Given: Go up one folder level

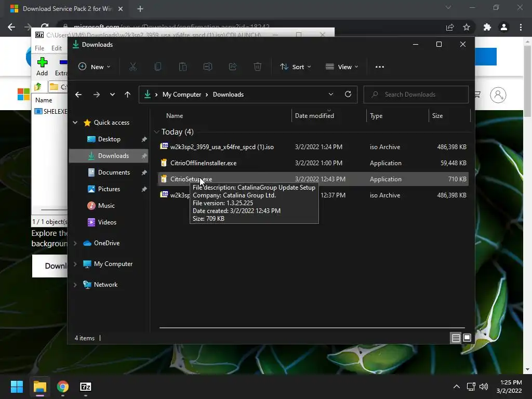Looking at the screenshot, I should (127, 95).
